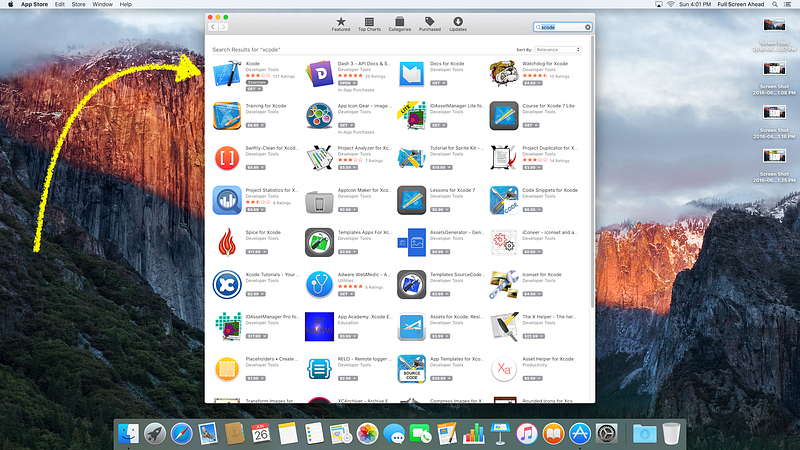Open the Swiftly-Clean for Xcode icon
800x450 pixels.
click(x=227, y=158)
